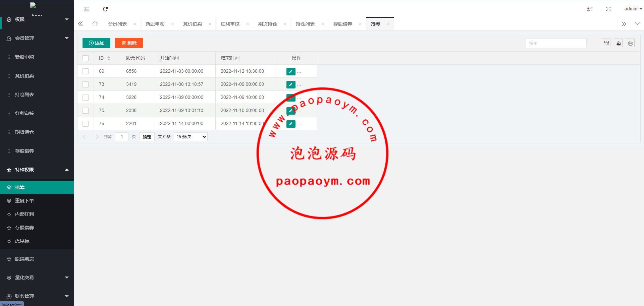
Task: Toggle fullscreen mode icon
Action: coord(608,9)
